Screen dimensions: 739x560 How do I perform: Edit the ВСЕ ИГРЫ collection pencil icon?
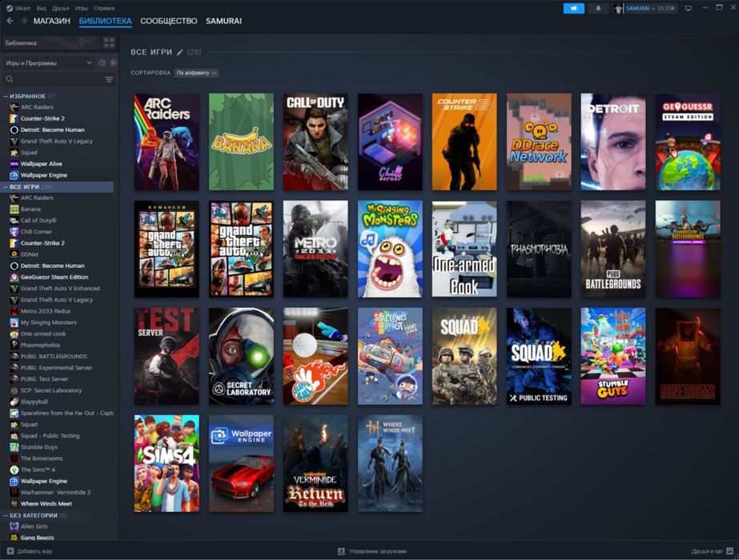point(179,52)
